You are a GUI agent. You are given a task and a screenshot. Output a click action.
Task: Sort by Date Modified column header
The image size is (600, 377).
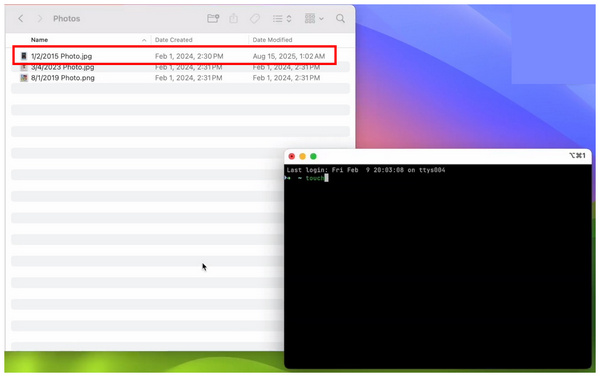(272, 40)
